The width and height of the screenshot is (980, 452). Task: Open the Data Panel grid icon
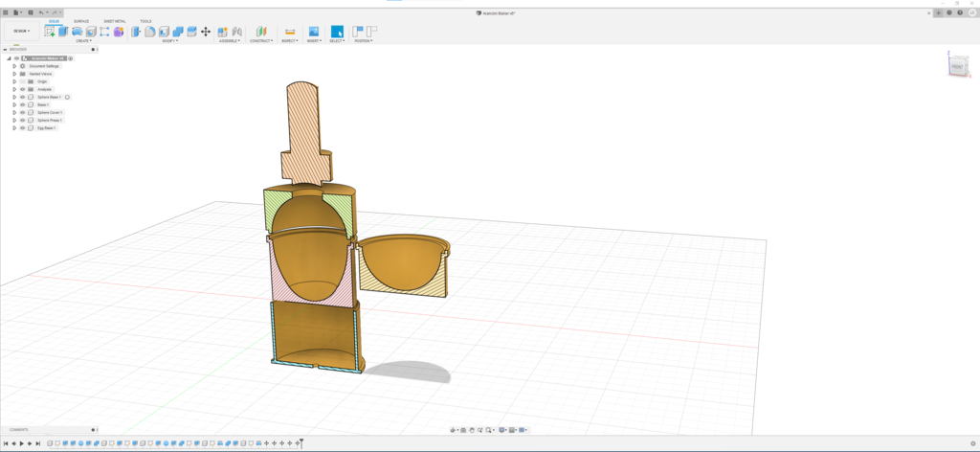(6, 12)
